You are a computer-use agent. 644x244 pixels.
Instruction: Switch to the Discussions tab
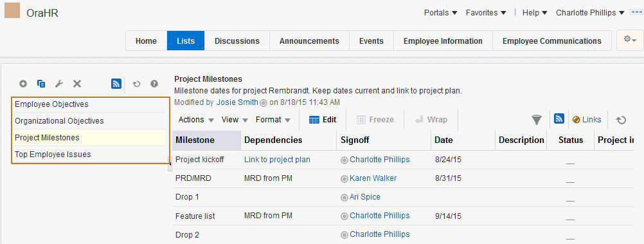click(x=237, y=41)
